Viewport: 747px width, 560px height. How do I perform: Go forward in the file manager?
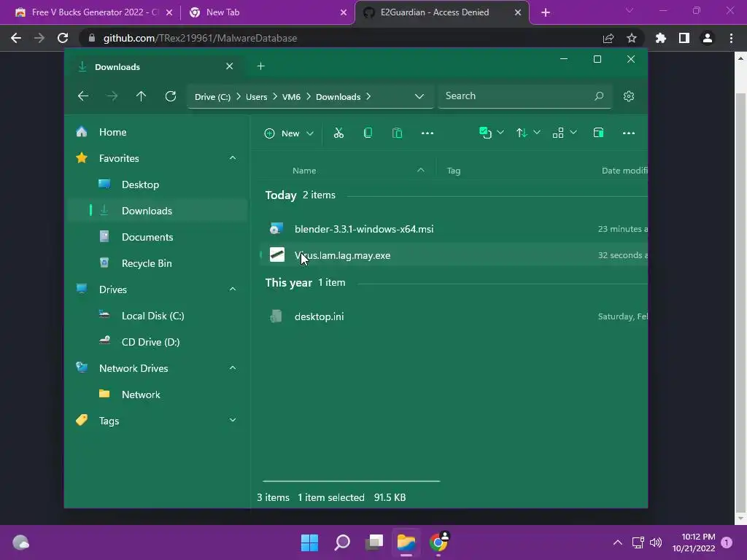[x=112, y=96]
